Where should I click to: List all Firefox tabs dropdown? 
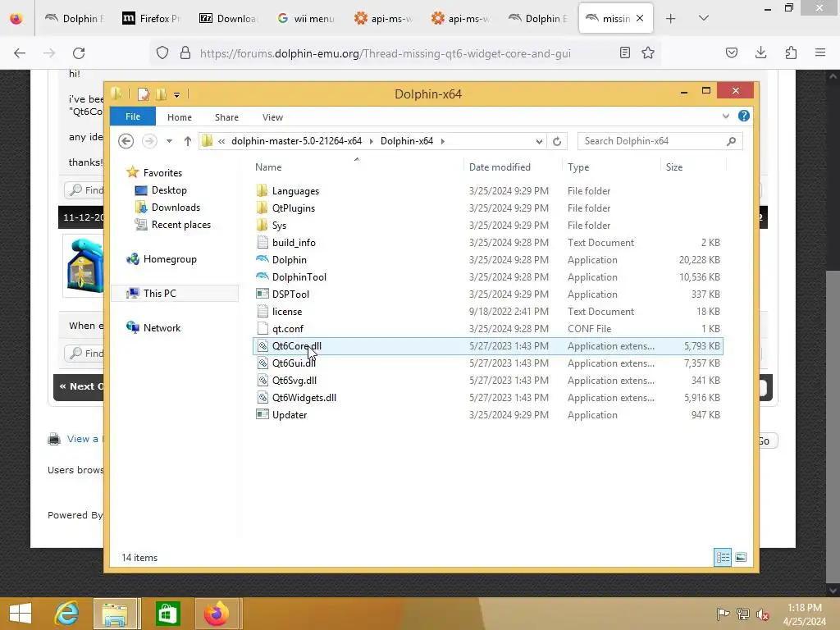tap(703, 18)
